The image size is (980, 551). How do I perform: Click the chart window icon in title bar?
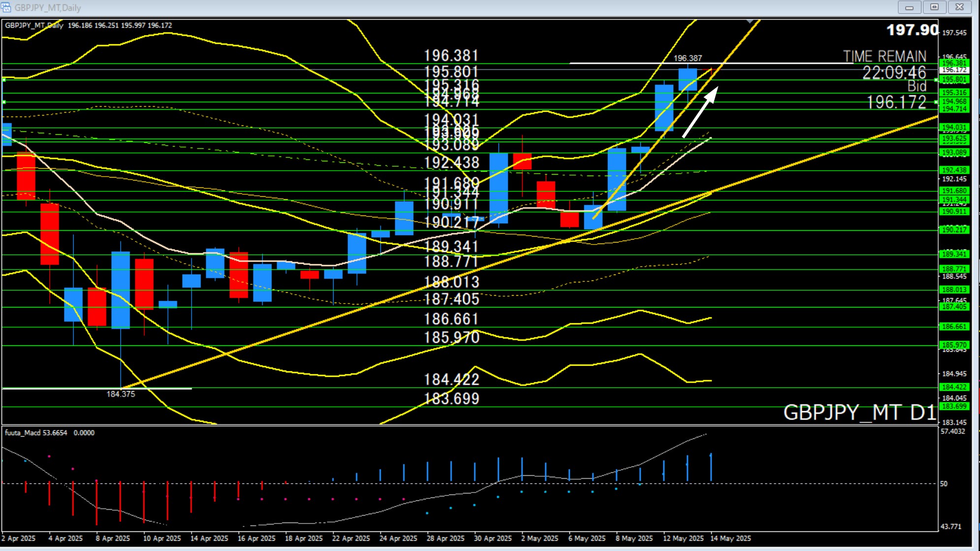pos(6,7)
